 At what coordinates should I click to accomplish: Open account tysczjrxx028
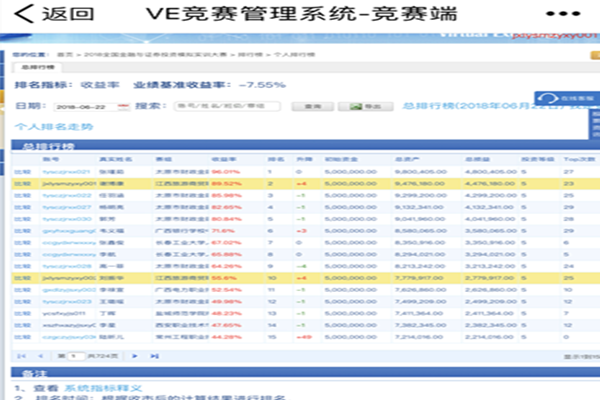pos(67,266)
